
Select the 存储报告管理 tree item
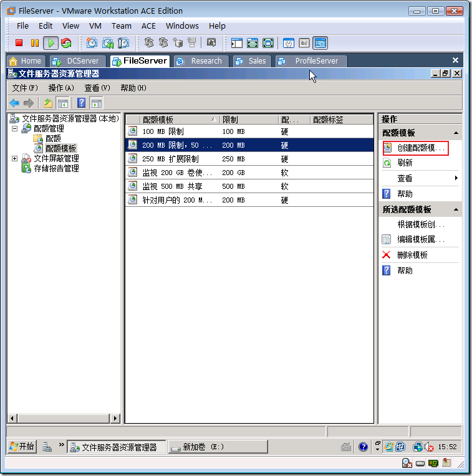(57, 168)
